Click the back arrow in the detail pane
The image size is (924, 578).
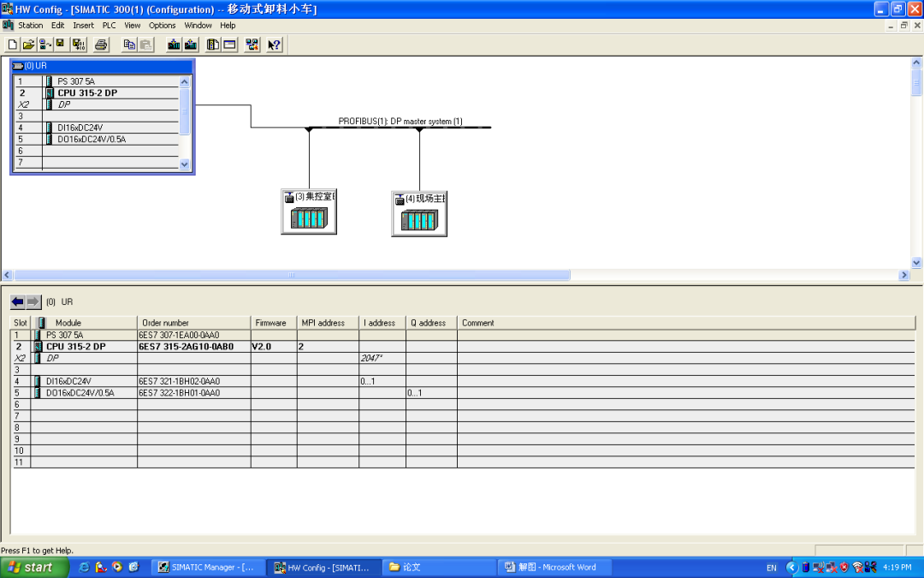18,302
